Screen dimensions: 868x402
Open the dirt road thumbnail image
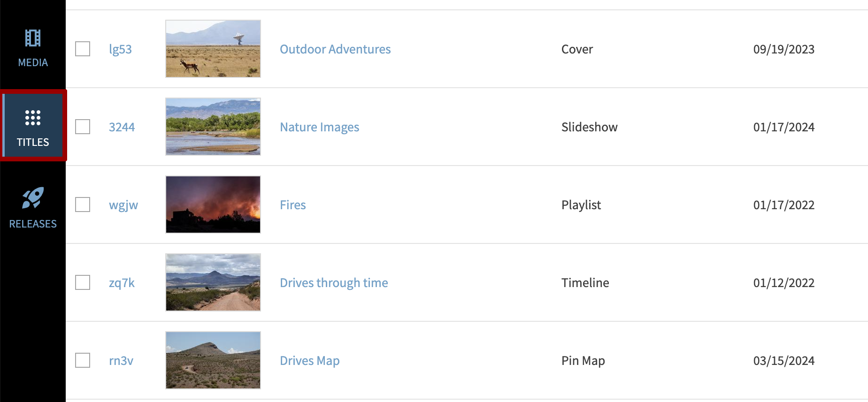pos(213,282)
